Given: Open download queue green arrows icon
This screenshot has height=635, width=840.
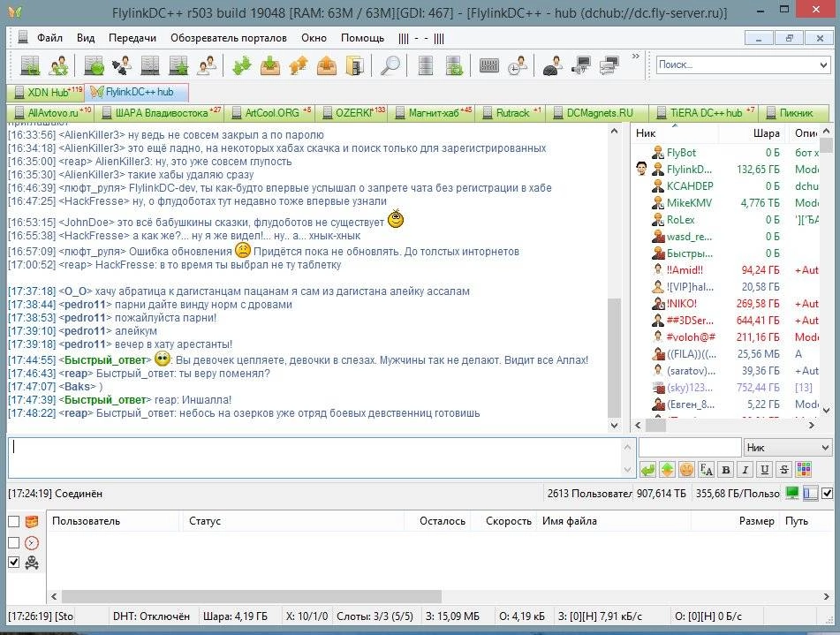Looking at the screenshot, I should (x=242, y=65).
